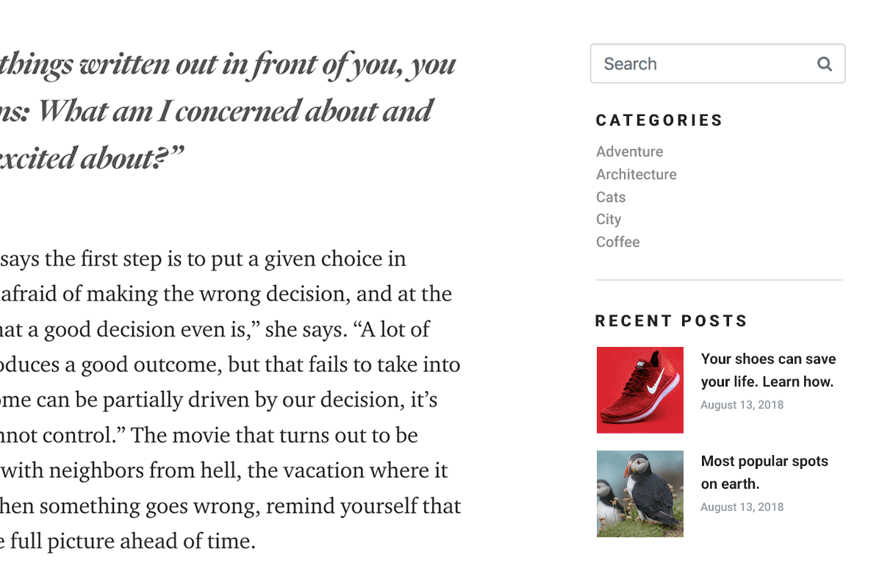Open the puffin bird post thumbnail
882x588 pixels.
640,494
